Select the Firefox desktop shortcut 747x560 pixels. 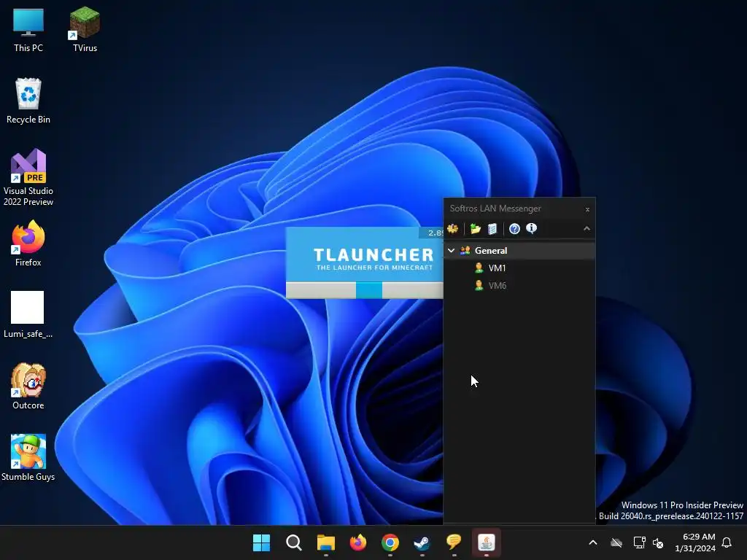(x=28, y=244)
